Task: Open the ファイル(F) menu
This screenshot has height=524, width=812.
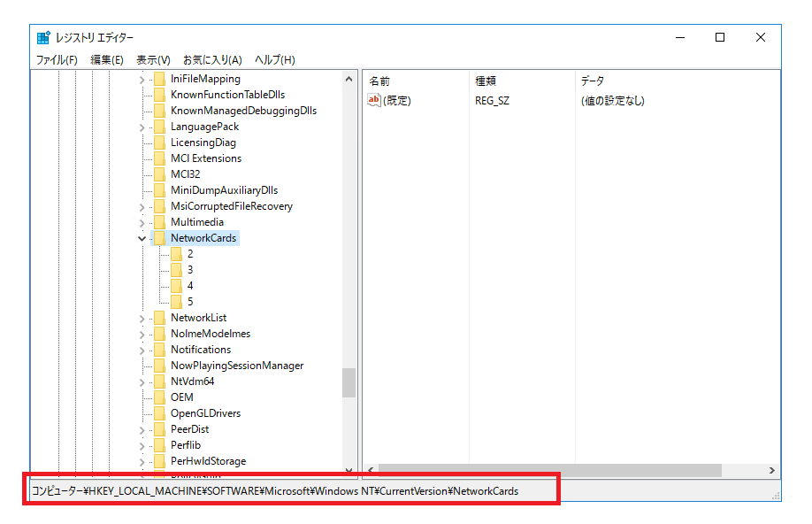Action: 57,60
